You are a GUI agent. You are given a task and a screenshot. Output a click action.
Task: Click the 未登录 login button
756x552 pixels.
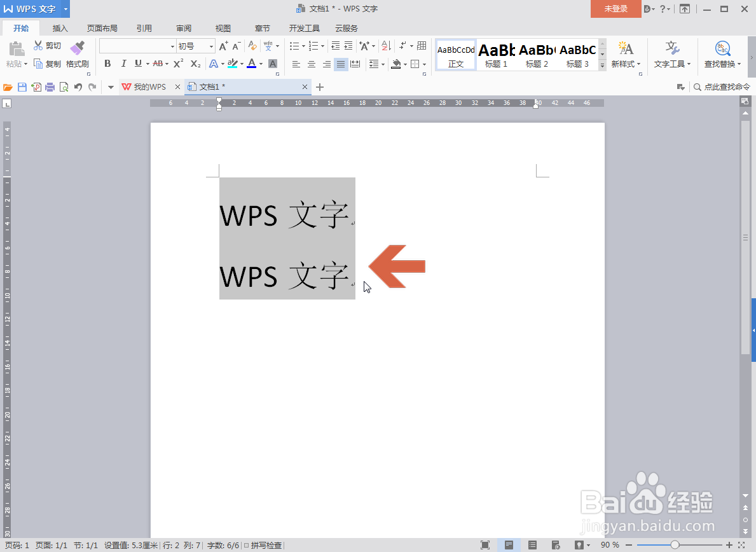tap(616, 9)
